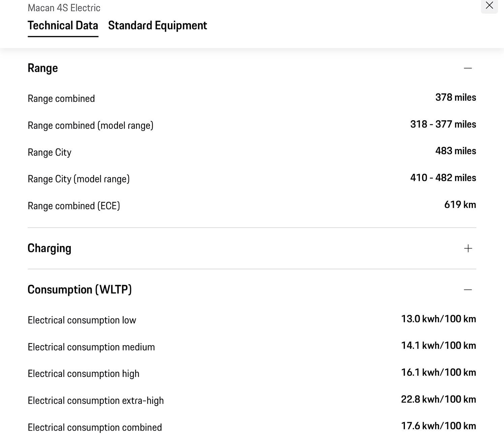
Task: Select the Technical Data tab
Action: point(63,26)
